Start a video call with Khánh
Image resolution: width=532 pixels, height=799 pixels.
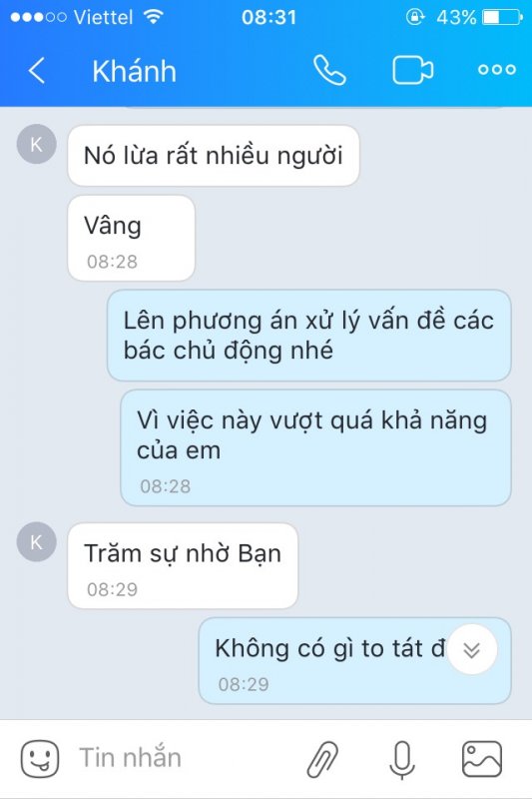point(413,70)
